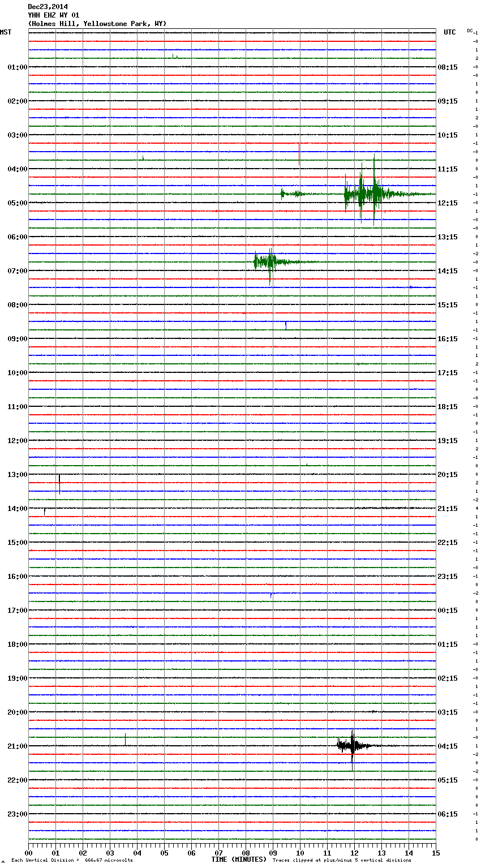The width and height of the screenshot is (481, 868).
Task: Click the "20:15" UTC time label
Action: tap(448, 475)
